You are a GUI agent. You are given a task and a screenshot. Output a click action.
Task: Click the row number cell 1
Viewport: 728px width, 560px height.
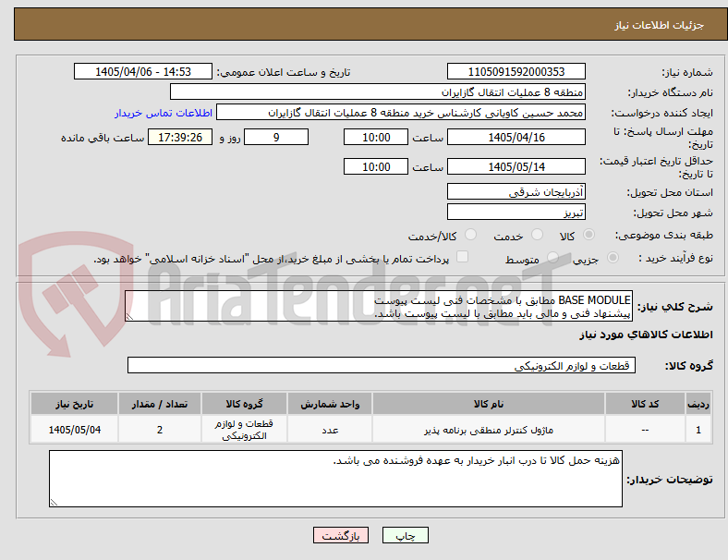[x=698, y=430]
